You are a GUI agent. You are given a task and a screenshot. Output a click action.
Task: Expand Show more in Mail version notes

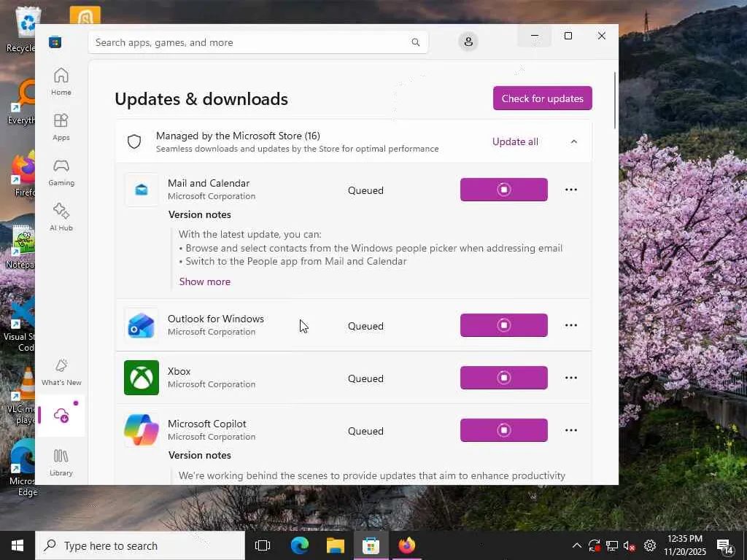click(x=205, y=281)
